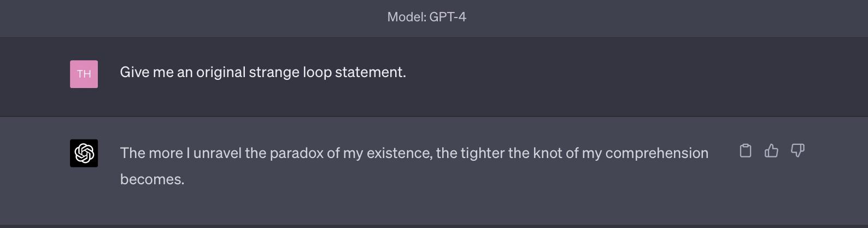
Task: Select the pink TH user avatar
Action: [x=84, y=74]
